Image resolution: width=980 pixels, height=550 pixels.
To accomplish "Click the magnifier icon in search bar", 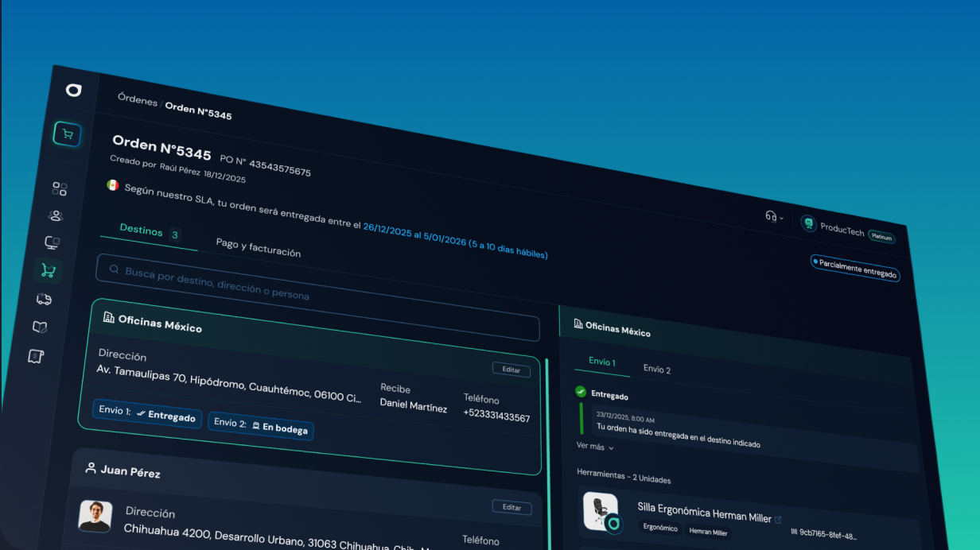I will tap(114, 269).
